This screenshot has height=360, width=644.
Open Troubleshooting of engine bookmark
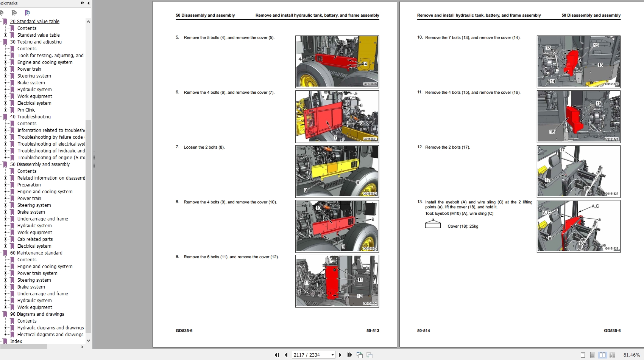pyautogui.click(x=51, y=158)
